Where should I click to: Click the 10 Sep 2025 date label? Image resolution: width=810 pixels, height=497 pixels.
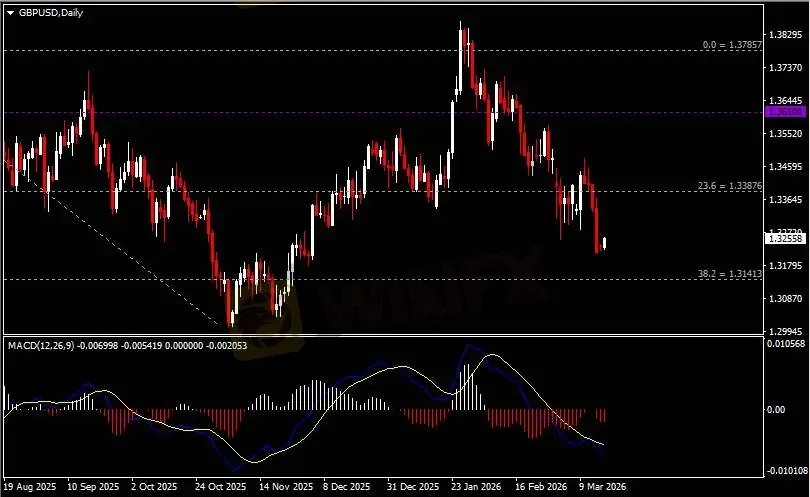pos(94,487)
